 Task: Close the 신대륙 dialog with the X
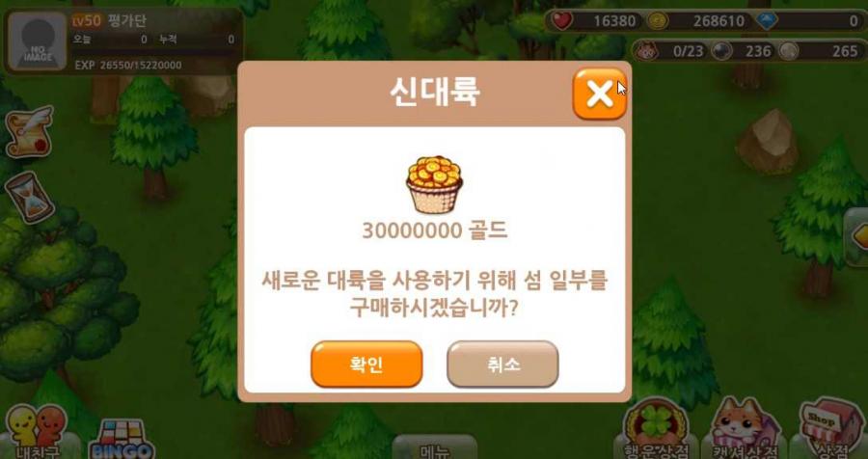click(x=600, y=94)
